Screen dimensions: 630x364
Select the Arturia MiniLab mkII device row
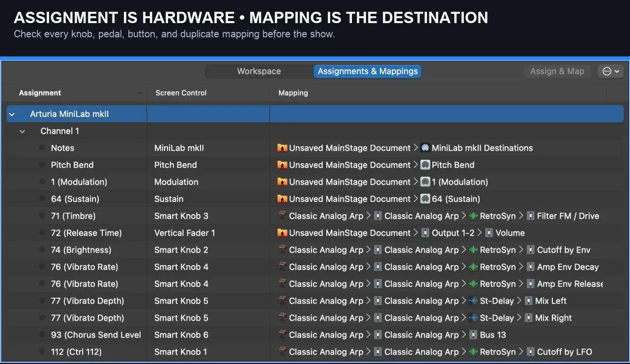point(315,114)
